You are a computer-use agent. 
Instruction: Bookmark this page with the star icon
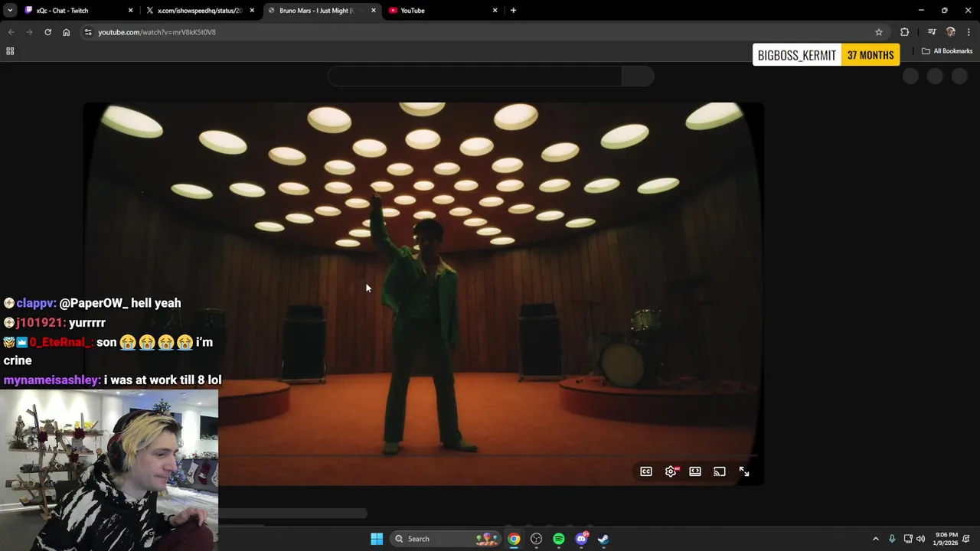point(879,32)
